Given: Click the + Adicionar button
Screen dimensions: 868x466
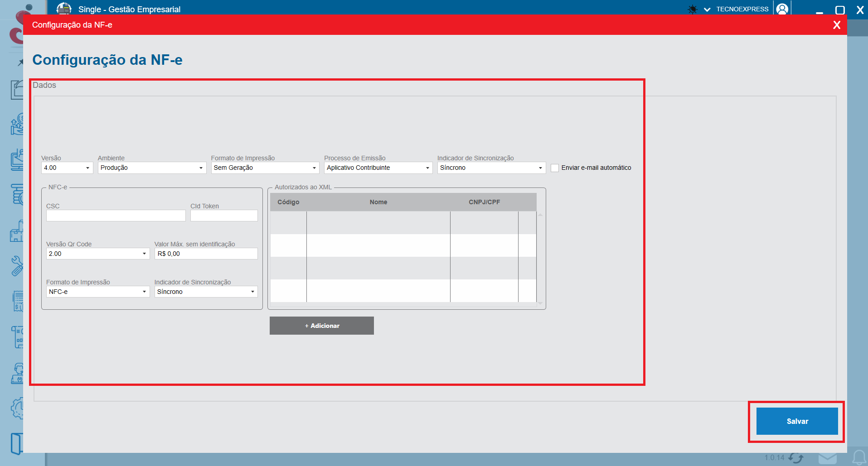Looking at the screenshot, I should pos(321,325).
